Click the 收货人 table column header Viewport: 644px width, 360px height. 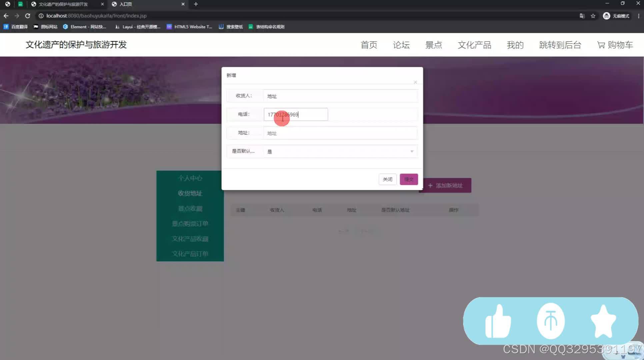[277, 210]
